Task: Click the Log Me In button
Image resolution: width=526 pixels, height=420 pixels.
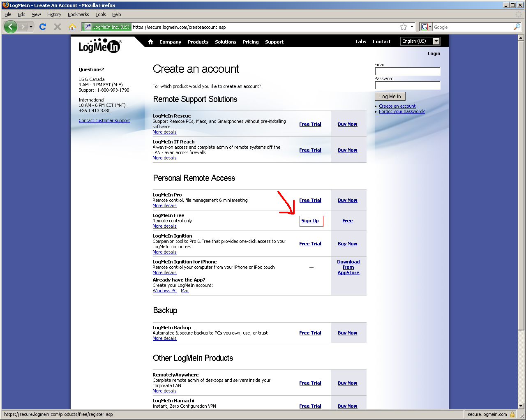Action: pyautogui.click(x=390, y=96)
